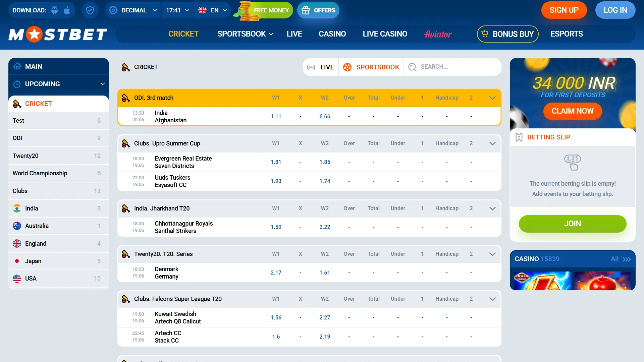Click CLAIM NOW on deposit banner

(x=572, y=111)
